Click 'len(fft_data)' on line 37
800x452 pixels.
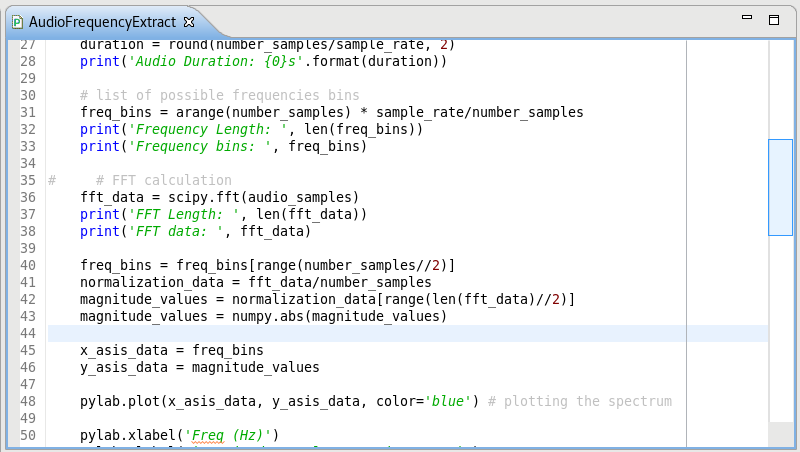308,214
